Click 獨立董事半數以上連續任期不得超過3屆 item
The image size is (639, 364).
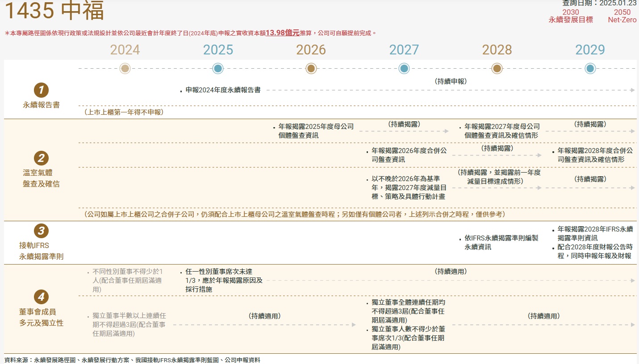(x=129, y=324)
